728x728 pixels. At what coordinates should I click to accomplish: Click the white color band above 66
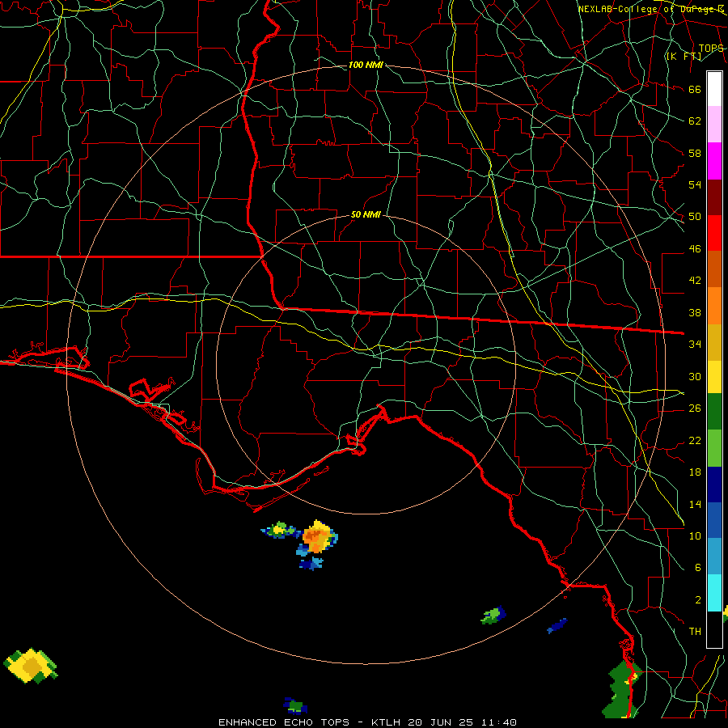tap(714, 89)
